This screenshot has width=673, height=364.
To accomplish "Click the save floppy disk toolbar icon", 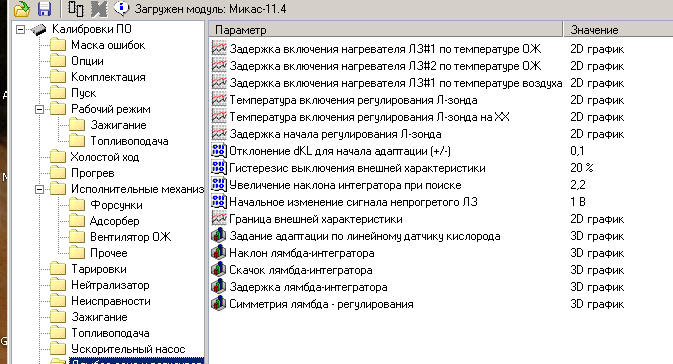I will (x=44, y=9).
